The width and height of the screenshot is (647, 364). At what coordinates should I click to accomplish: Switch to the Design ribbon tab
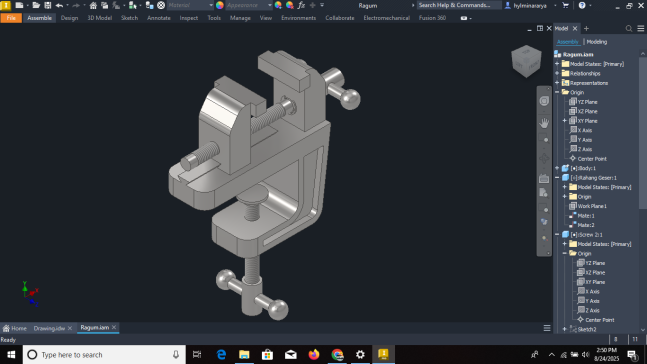[69, 18]
